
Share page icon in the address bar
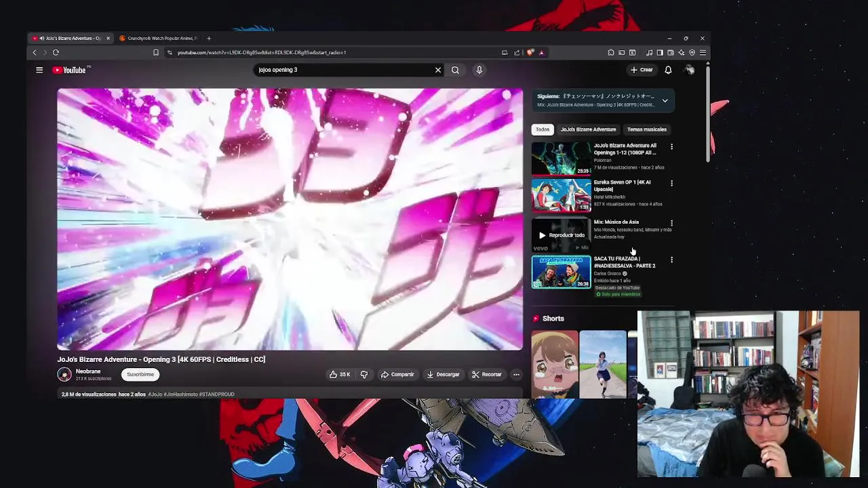(517, 52)
